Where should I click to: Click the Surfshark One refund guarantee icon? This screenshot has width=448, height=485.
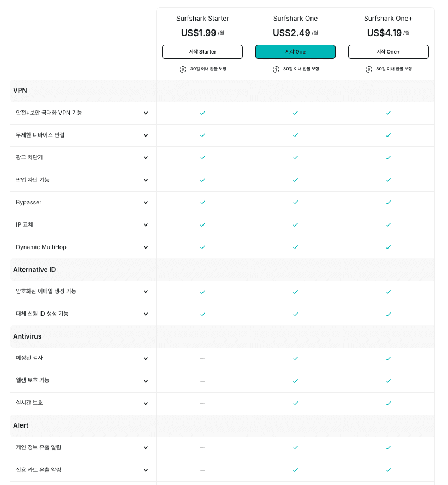pos(276,69)
